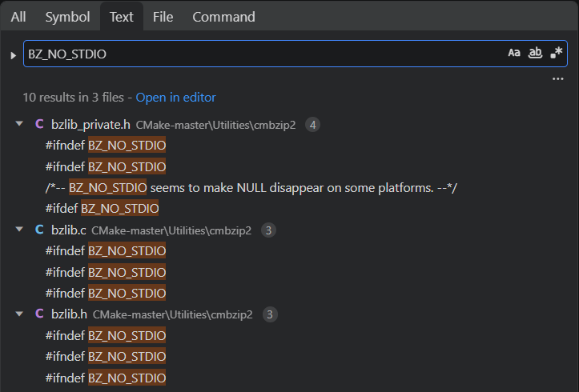Toggle Match Case option
579x392 pixels.
pos(514,53)
